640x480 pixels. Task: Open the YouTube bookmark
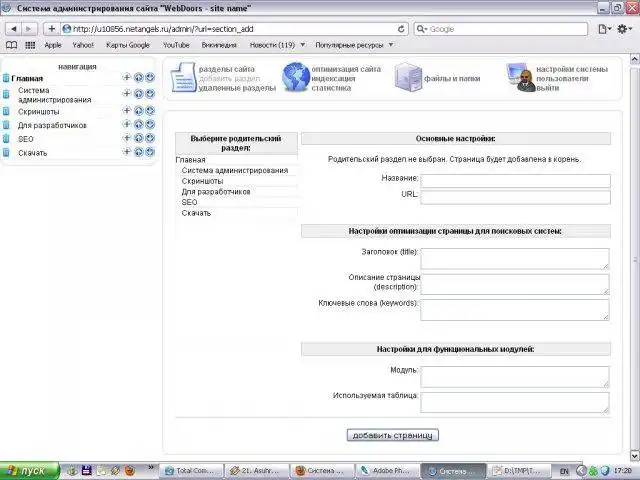(176, 45)
